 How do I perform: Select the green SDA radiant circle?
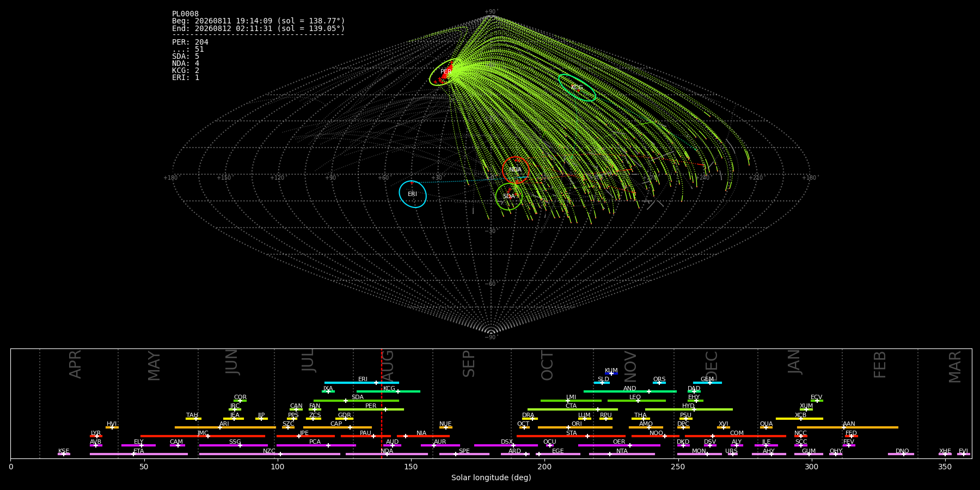click(509, 197)
